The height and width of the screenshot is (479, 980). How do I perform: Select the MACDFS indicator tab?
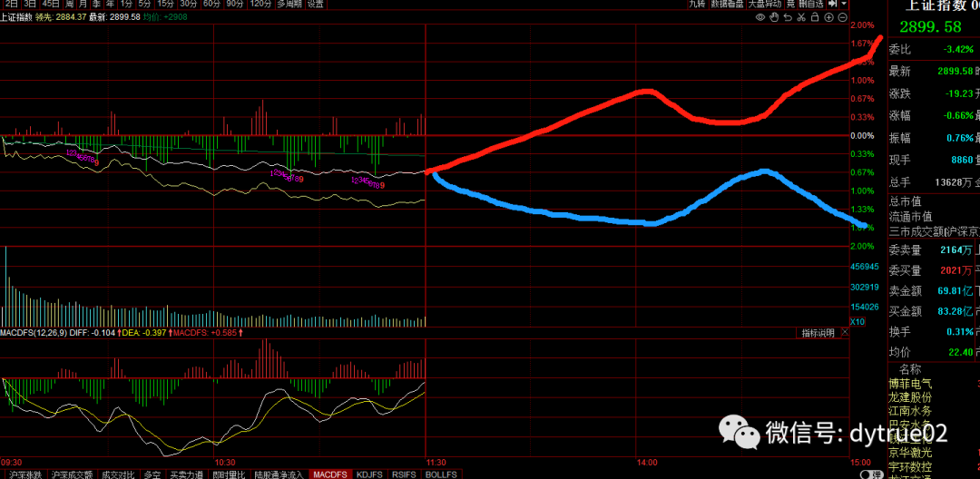click(x=331, y=474)
